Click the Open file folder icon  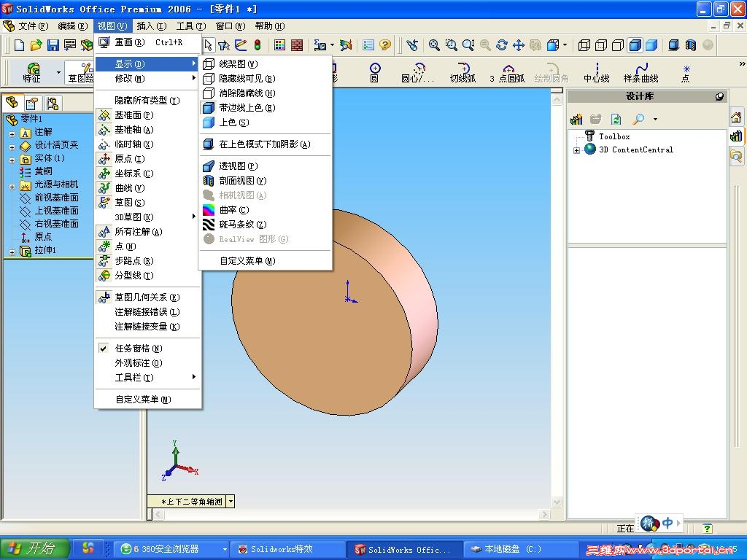36,45
